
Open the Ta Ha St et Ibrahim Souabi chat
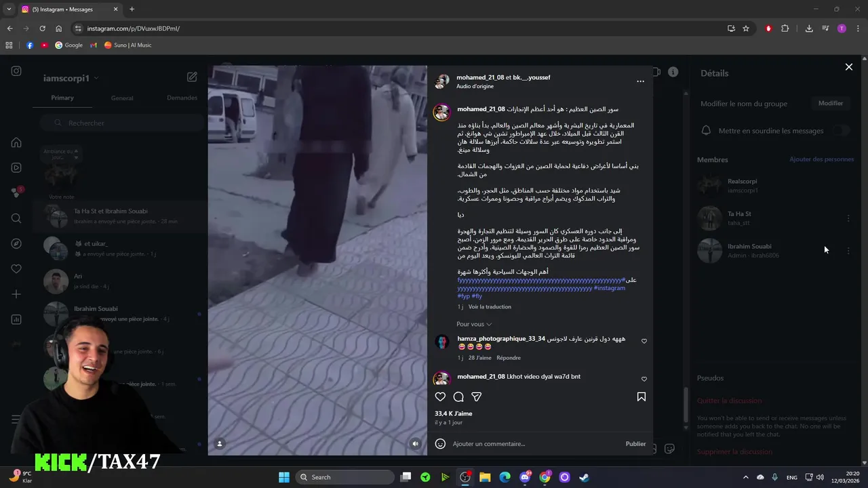click(x=121, y=216)
